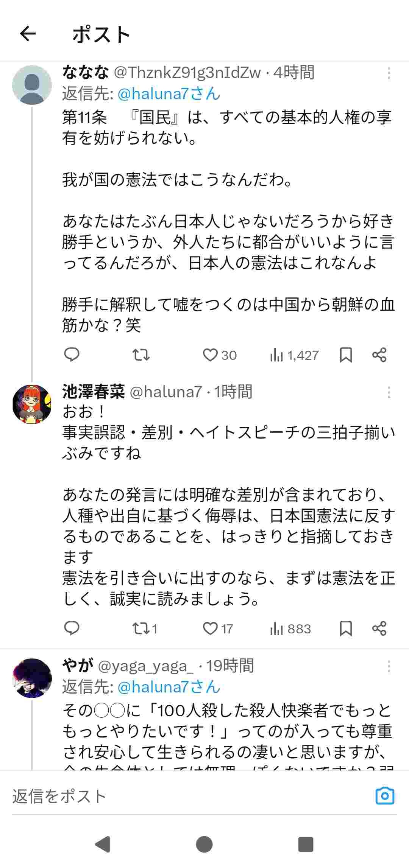Share ななな's post
This screenshot has height=868, width=409.
pos(379,355)
